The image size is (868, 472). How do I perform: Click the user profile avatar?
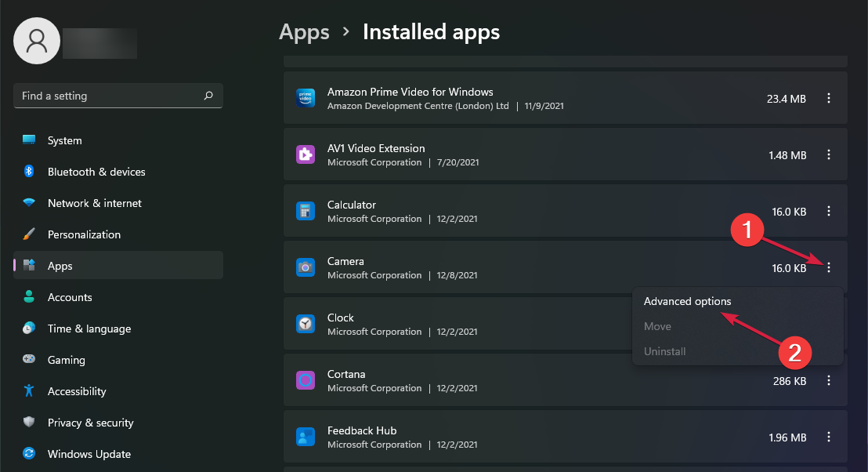pos(36,40)
